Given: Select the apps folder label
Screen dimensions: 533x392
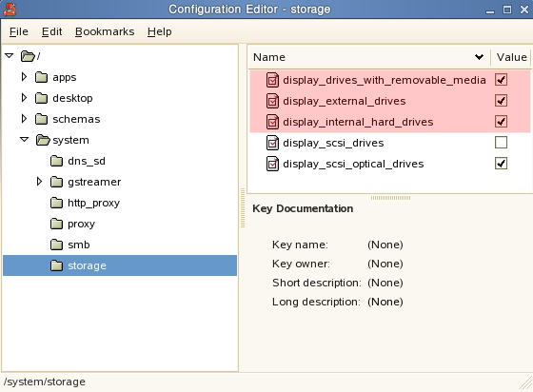Looking at the screenshot, I should click(x=65, y=77).
